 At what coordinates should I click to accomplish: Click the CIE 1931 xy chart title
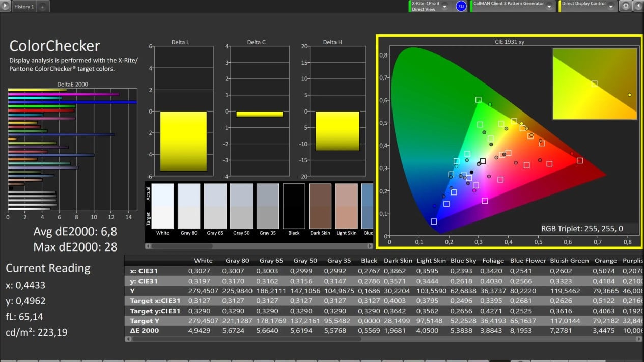point(509,42)
